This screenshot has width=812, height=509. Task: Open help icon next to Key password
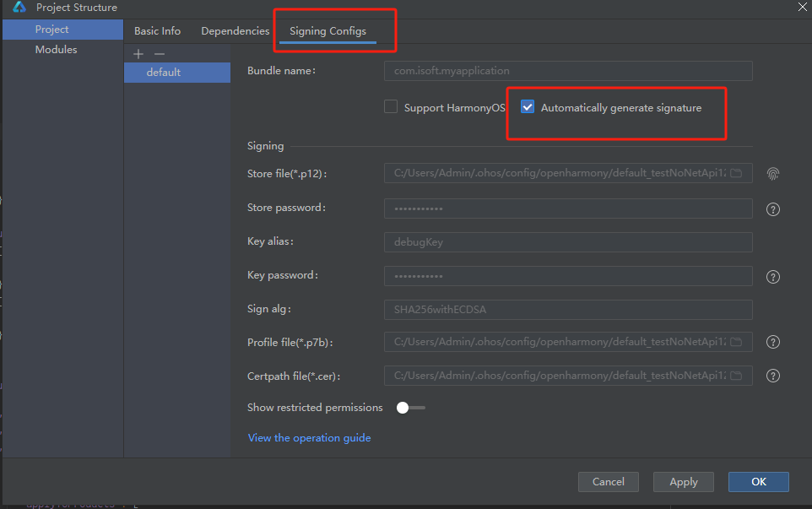tap(772, 277)
